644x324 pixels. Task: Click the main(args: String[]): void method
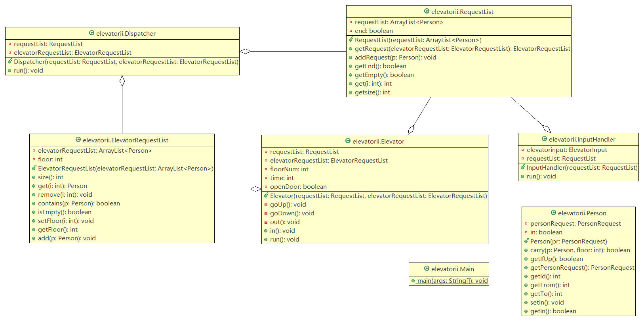click(x=452, y=281)
